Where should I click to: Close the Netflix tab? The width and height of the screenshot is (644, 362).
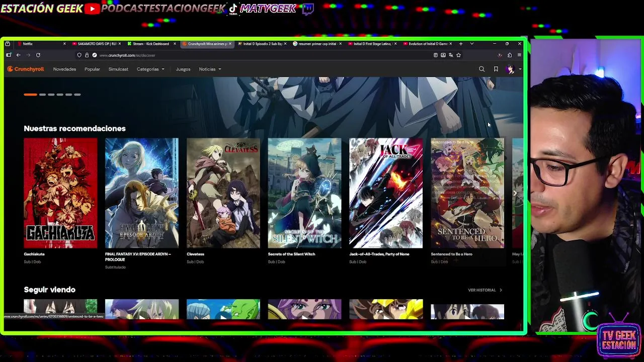(x=64, y=44)
